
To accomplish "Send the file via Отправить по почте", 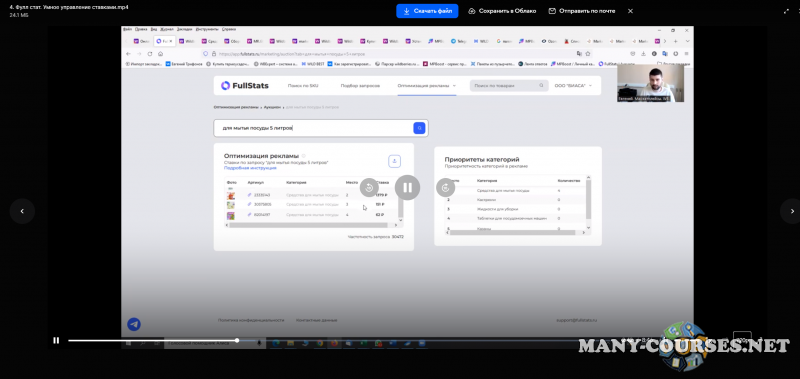I will point(582,11).
